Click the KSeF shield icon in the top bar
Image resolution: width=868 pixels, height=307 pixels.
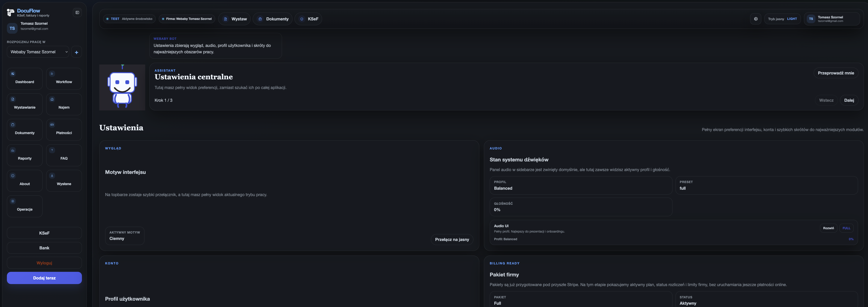[x=302, y=19]
